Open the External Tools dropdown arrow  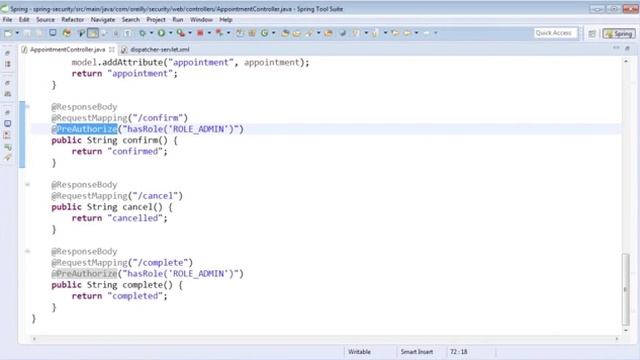tap(190, 33)
